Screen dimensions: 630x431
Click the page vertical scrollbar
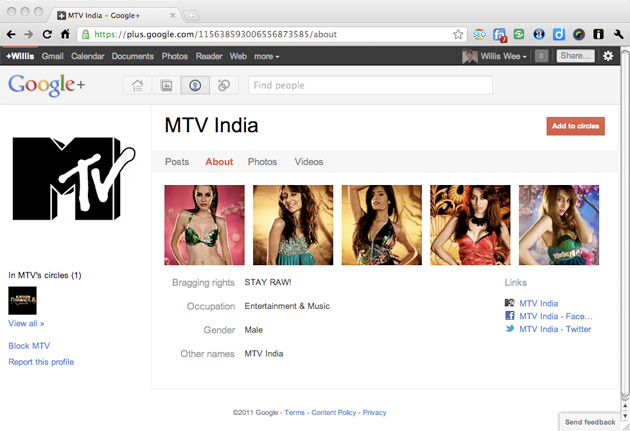tap(625, 225)
